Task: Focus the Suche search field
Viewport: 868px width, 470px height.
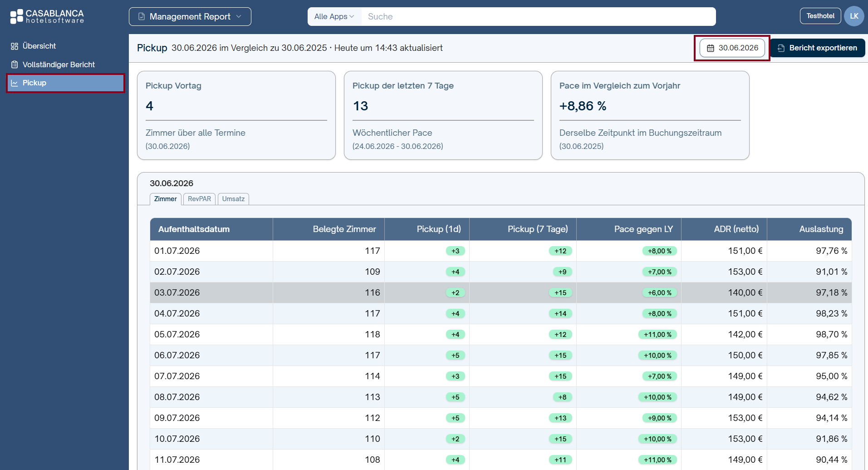Action: pyautogui.click(x=538, y=16)
